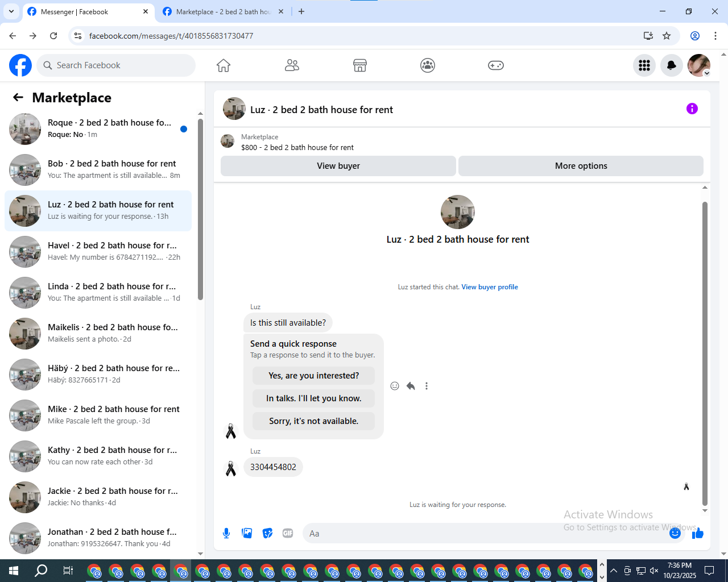The width and height of the screenshot is (728, 582).
Task: Open the Chrome profile icon
Action: 695,36
